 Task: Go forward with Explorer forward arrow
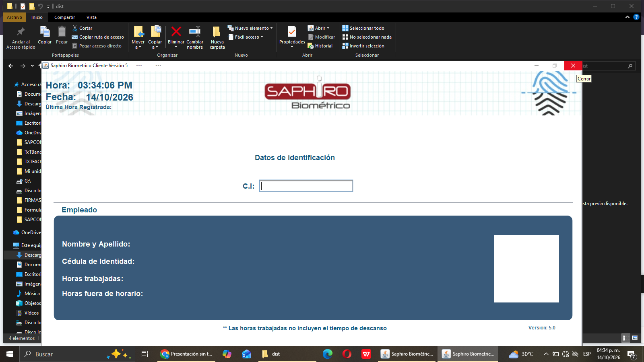click(x=23, y=66)
